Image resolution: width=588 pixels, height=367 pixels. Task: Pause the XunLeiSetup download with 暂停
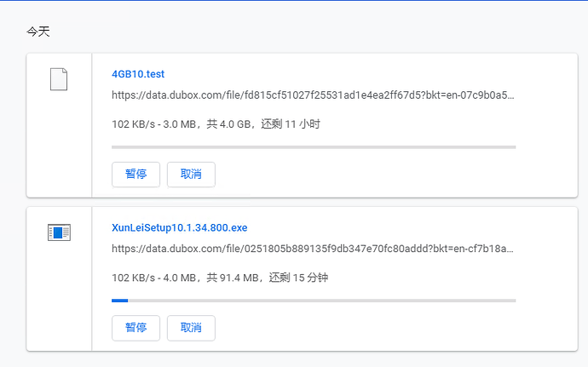tap(135, 328)
